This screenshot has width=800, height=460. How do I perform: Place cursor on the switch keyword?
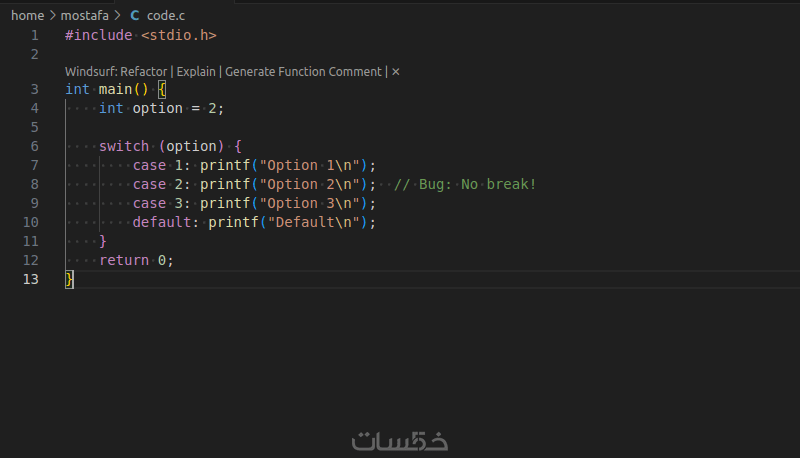pyautogui.click(x=124, y=146)
